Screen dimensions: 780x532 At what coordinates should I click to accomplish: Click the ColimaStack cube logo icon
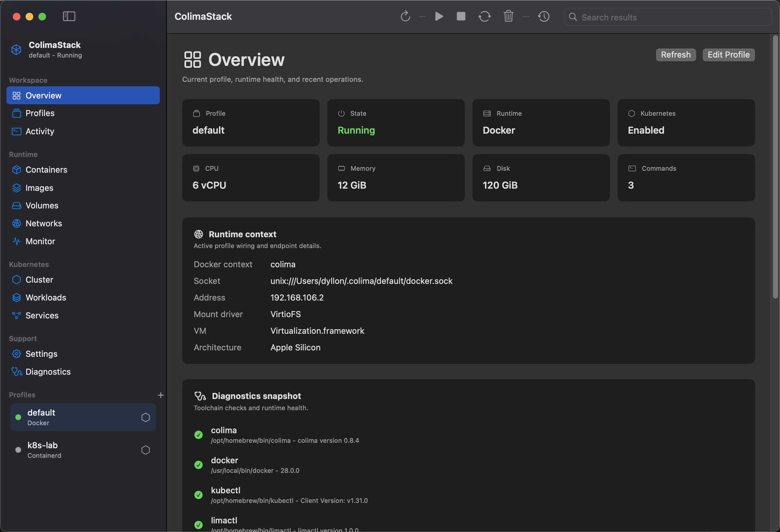pyautogui.click(x=16, y=50)
